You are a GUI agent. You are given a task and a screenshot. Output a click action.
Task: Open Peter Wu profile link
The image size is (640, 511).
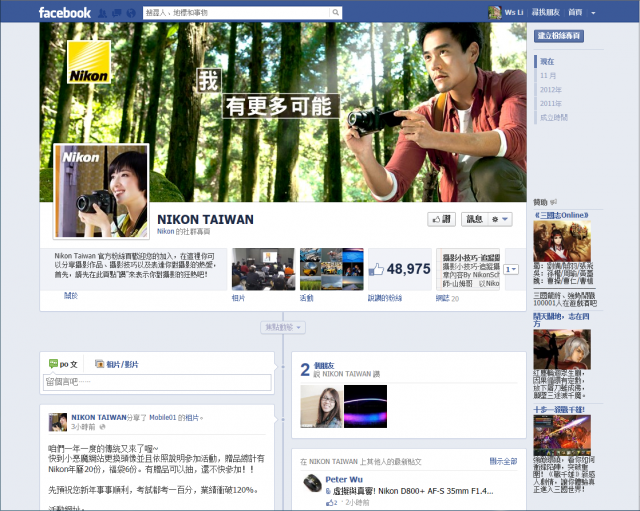point(344,480)
